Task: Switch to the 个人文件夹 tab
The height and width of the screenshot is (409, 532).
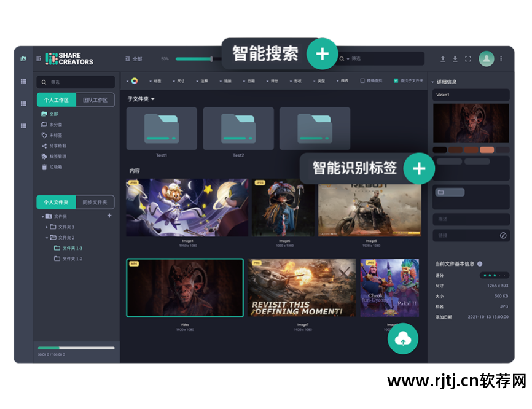Action: pyautogui.click(x=56, y=202)
